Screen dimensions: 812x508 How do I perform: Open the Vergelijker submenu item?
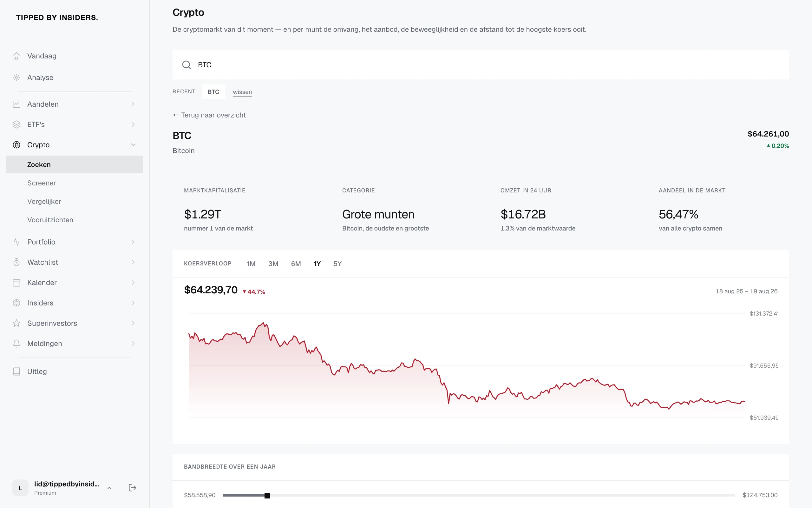coord(75,202)
